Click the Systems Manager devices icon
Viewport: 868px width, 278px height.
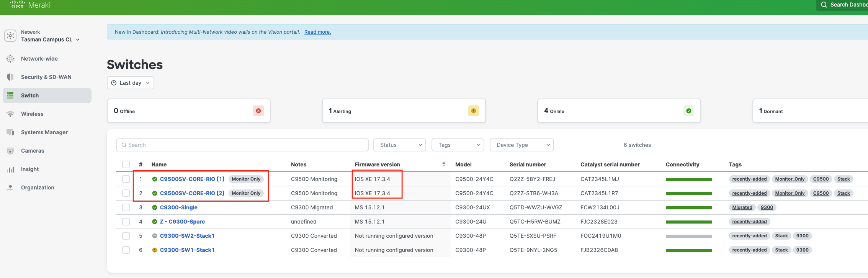coord(10,132)
